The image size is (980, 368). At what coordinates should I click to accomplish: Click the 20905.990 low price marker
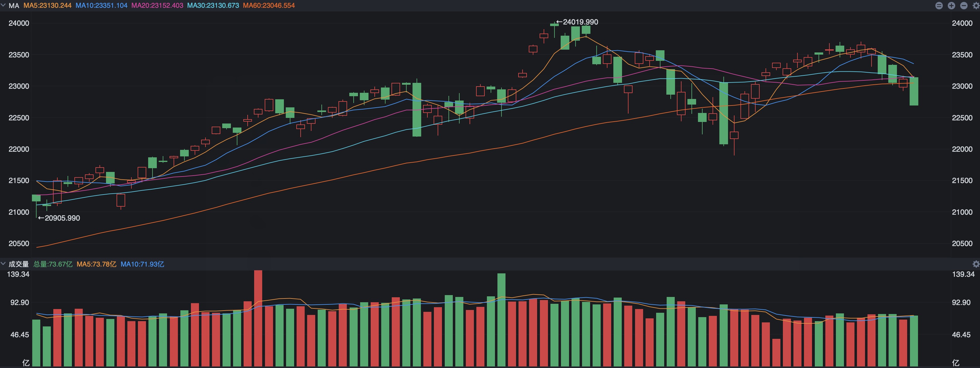point(62,218)
